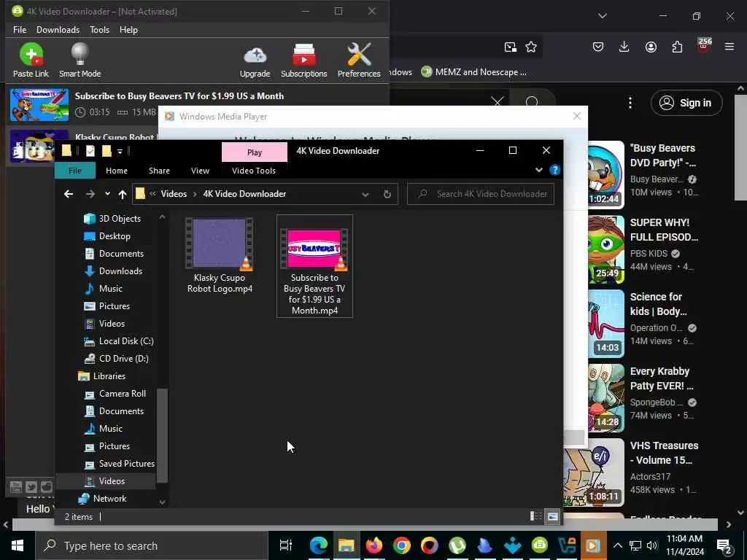This screenshot has width=747, height=560.
Task: Select Libraries in navigation pane
Action: [x=102, y=376]
